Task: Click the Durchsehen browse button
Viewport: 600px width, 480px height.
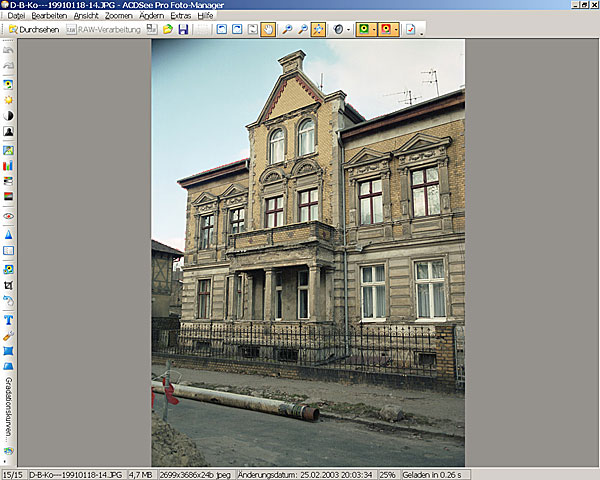Action: tap(33, 30)
